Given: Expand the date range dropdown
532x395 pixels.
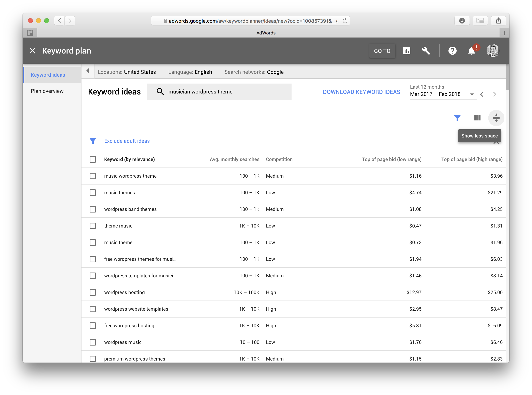Looking at the screenshot, I should pos(472,94).
